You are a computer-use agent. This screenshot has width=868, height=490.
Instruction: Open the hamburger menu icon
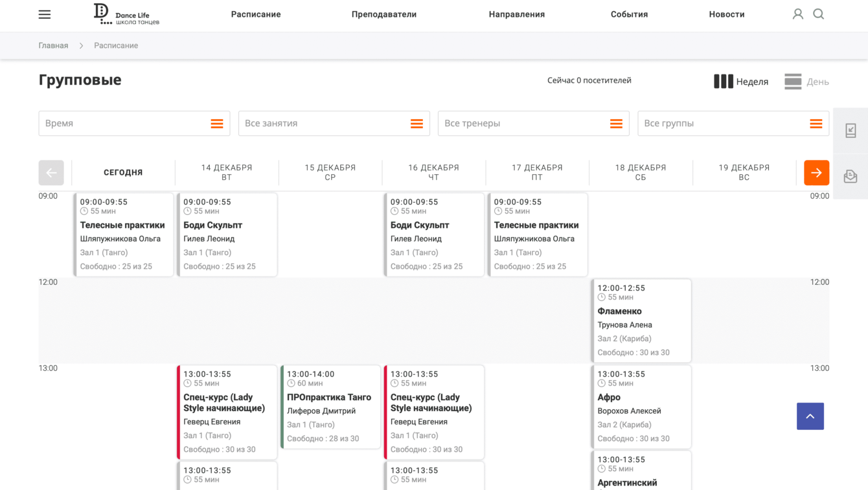pos(45,14)
